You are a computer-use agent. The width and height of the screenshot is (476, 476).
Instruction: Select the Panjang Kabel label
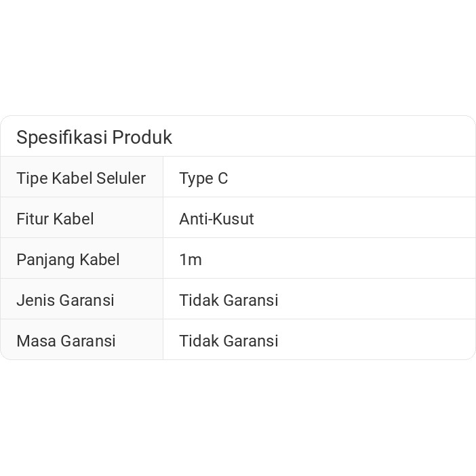(x=68, y=260)
